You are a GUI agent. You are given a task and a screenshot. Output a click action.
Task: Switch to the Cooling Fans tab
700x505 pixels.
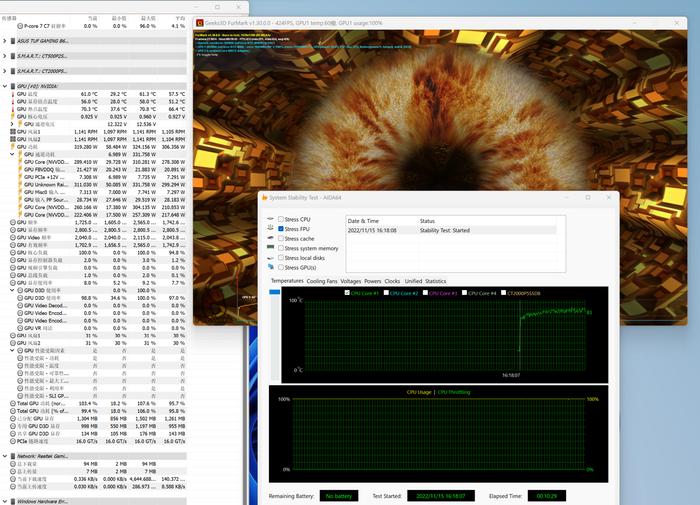click(x=321, y=281)
